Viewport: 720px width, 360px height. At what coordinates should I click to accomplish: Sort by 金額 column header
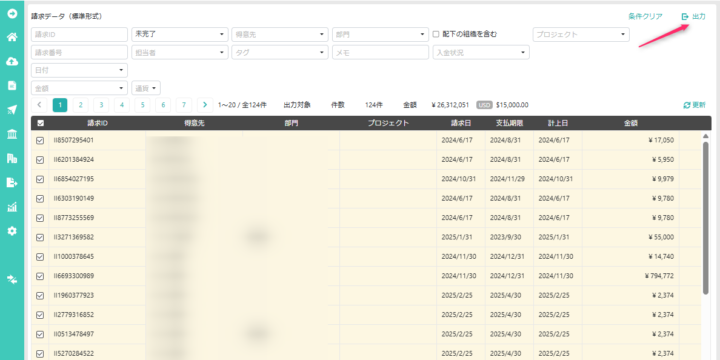tap(630, 123)
